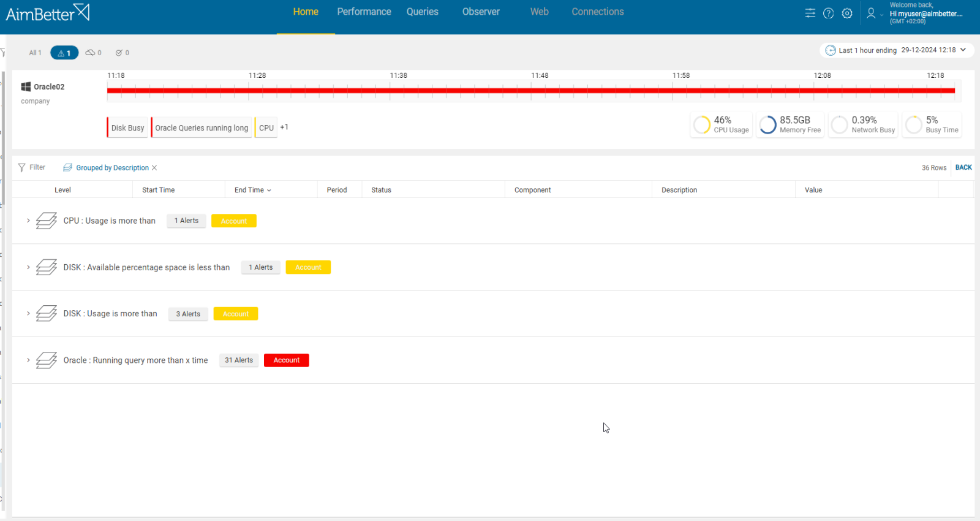The image size is (980, 521).
Task: Click 1 Alerts badge in DISK Available row
Action: coord(261,267)
